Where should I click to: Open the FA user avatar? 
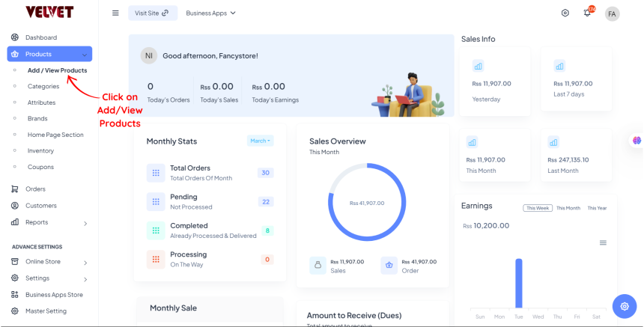click(x=613, y=13)
